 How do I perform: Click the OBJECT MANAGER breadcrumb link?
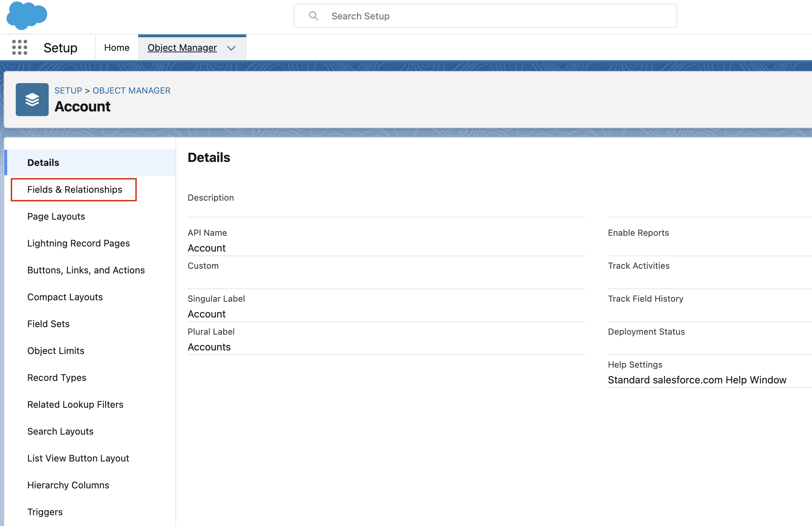pyautogui.click(x=131, y=91)
